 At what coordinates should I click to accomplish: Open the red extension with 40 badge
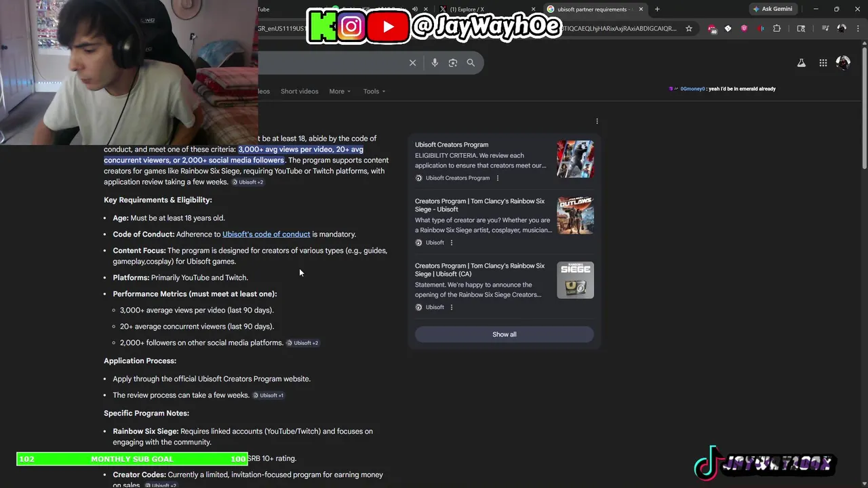[712, 28]
